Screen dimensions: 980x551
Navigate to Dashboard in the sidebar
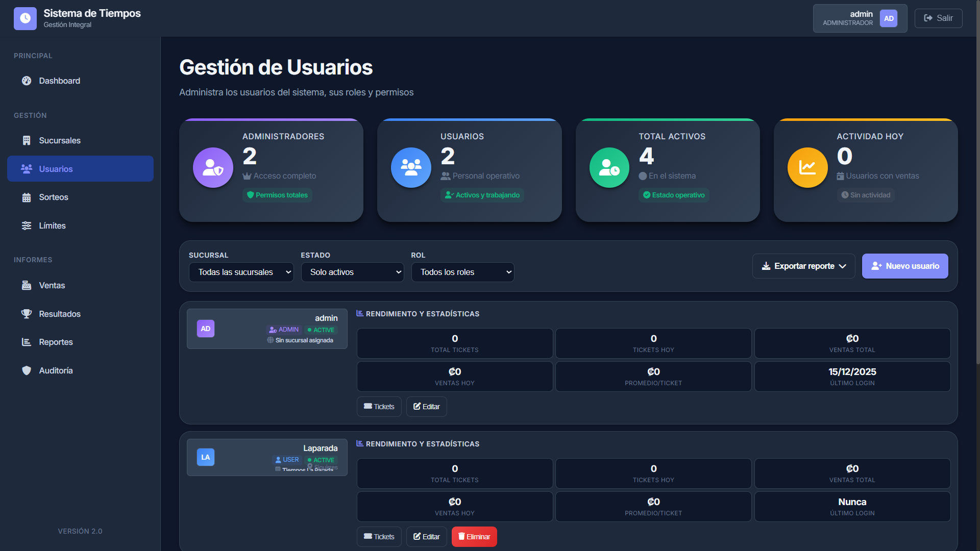[60, 81]
